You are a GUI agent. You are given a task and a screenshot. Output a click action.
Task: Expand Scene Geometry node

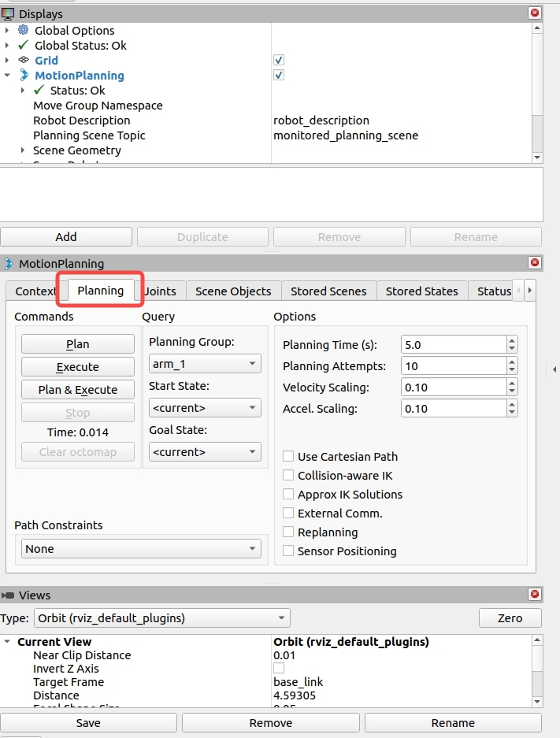[22, 150]
